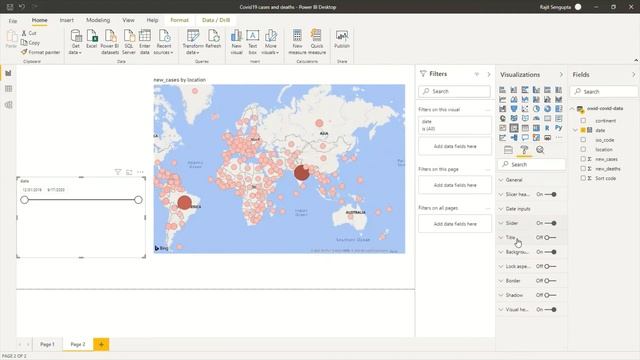Turn off the Visual header toggle
This screenshot has width=640, height=360.
[551, 309]
